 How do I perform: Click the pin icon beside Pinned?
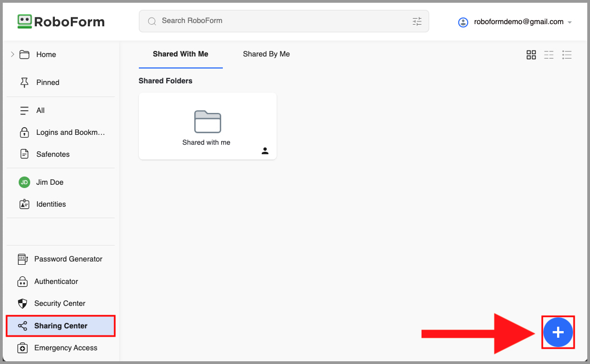click(25, 83)
